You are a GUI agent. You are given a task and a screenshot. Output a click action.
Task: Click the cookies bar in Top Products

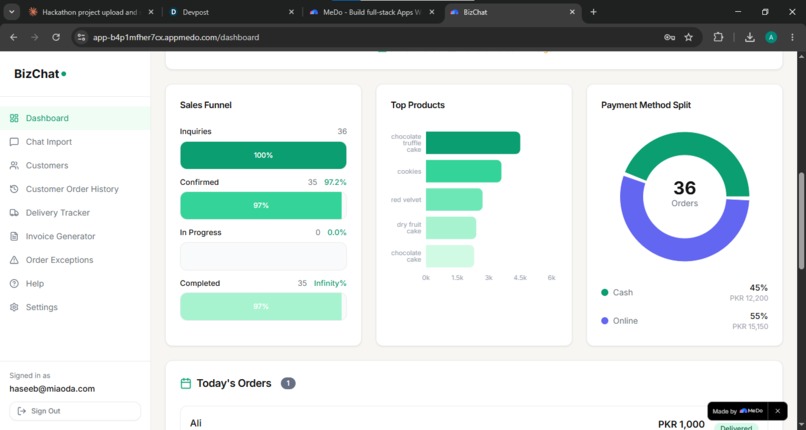coord(464,171)
